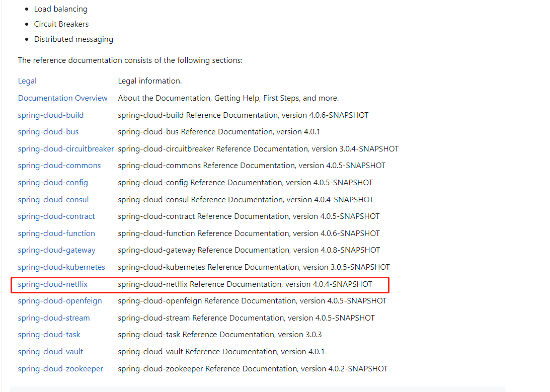This screenshot has width=550, height=392.
Task: Click the spring-cloud-netflix version 4.0.4-SNAPSHOT description
Action: point(245,284)
